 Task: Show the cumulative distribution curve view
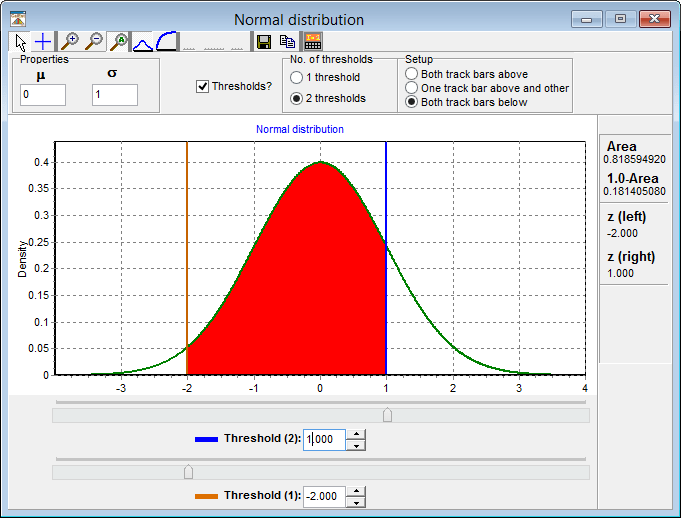[x=167, y=42]
